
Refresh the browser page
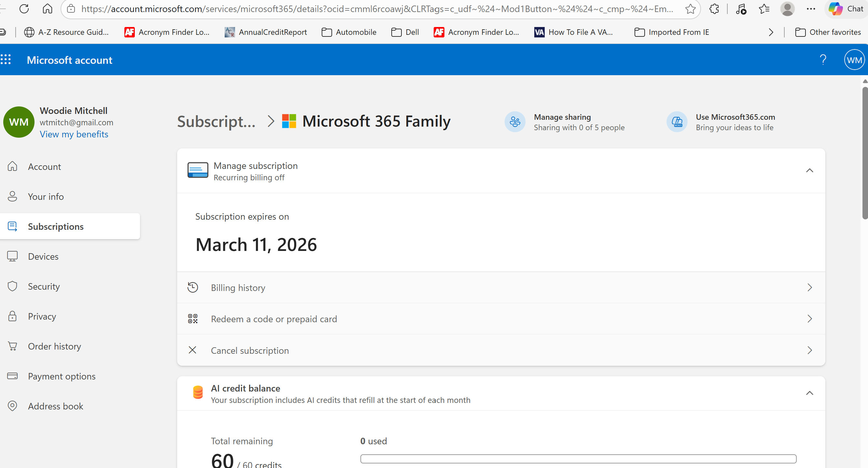[24, 9]
